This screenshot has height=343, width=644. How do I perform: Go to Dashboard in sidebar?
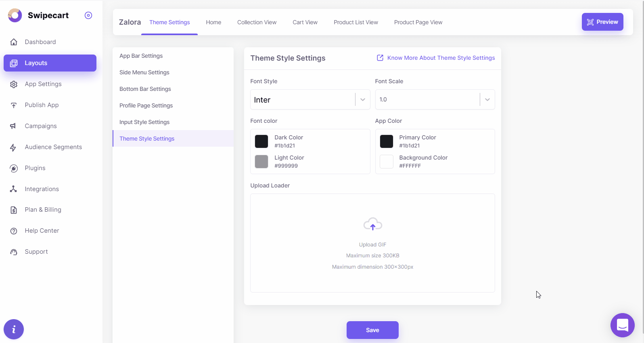[x=50, y=42]
